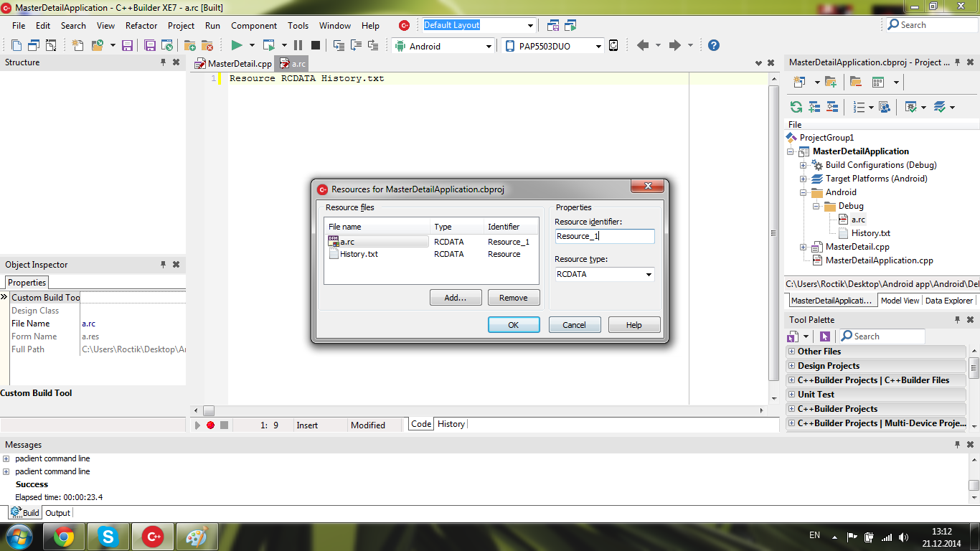
Task: Switch to the MasterDetail.cpp editor tab
Action: pyautogui.click(x=234, y=64)
